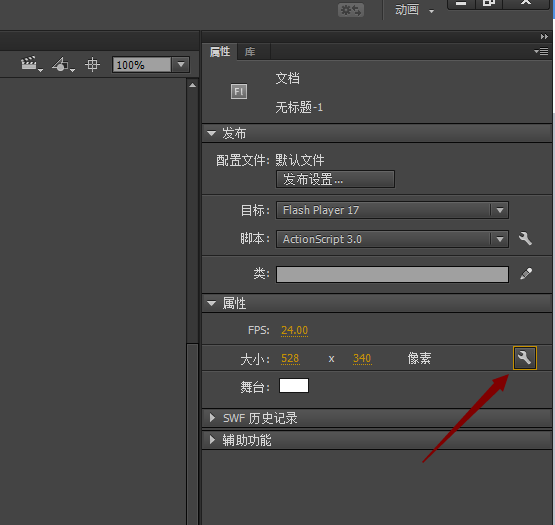Screen dimensions: 555x525
Task: Open the properties panel options menu
Action: (541, 52)
